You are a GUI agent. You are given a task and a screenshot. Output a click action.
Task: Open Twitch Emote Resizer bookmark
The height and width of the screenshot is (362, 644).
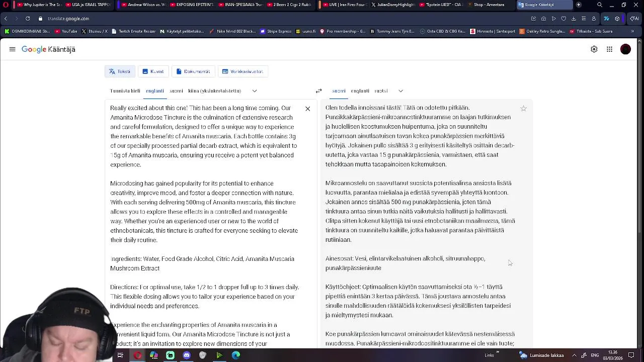pyautogui.click(x=133, y=31)
